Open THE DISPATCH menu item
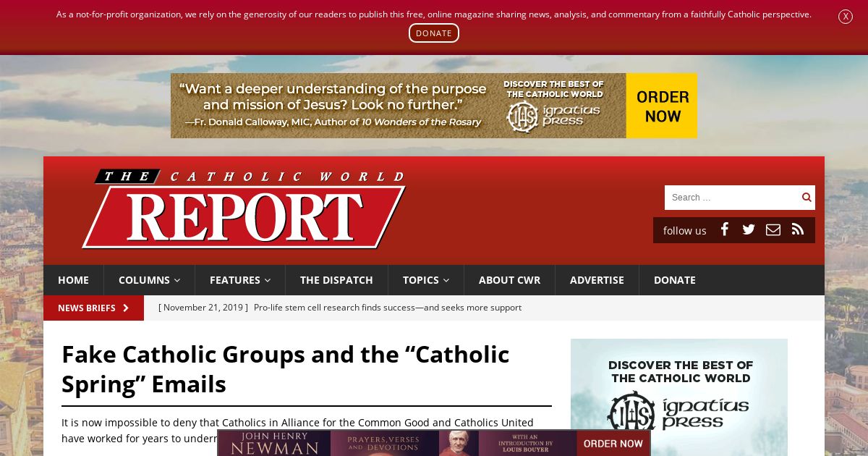The width and height of the screenshot is (868, 456). 336,280
